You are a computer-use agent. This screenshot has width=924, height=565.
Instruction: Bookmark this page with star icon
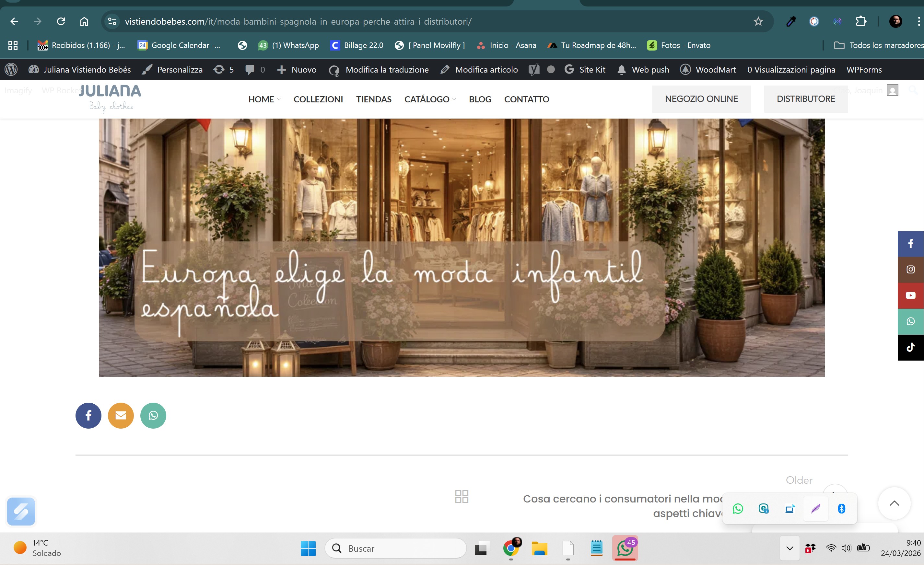click(758, 21)
